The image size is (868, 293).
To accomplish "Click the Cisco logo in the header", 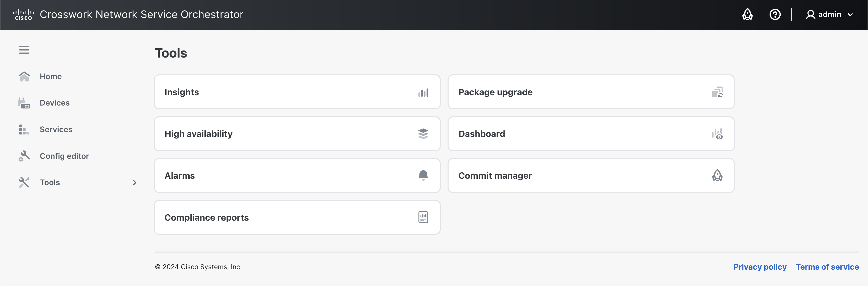I will click(23, 14).
